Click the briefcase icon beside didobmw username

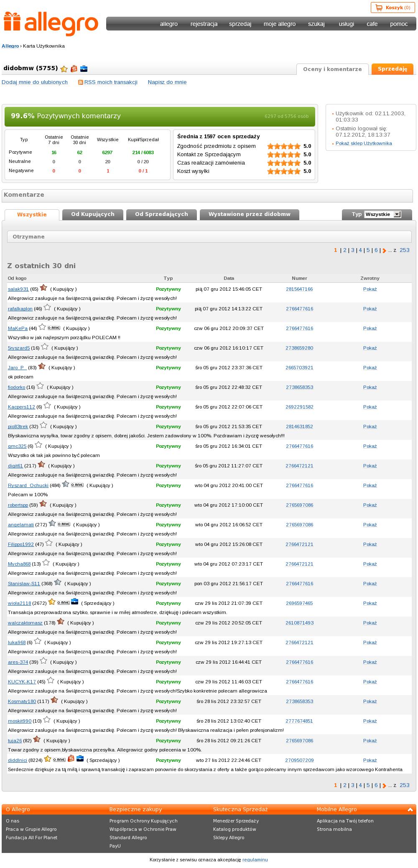tap(84, 69)
